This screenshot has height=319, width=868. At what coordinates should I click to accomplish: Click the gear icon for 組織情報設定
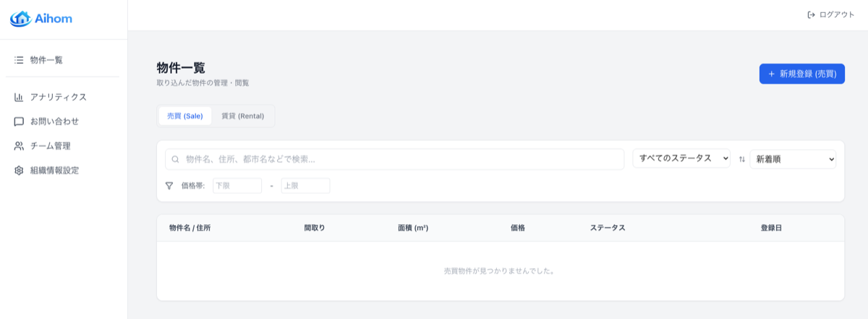tap(19, 171)
